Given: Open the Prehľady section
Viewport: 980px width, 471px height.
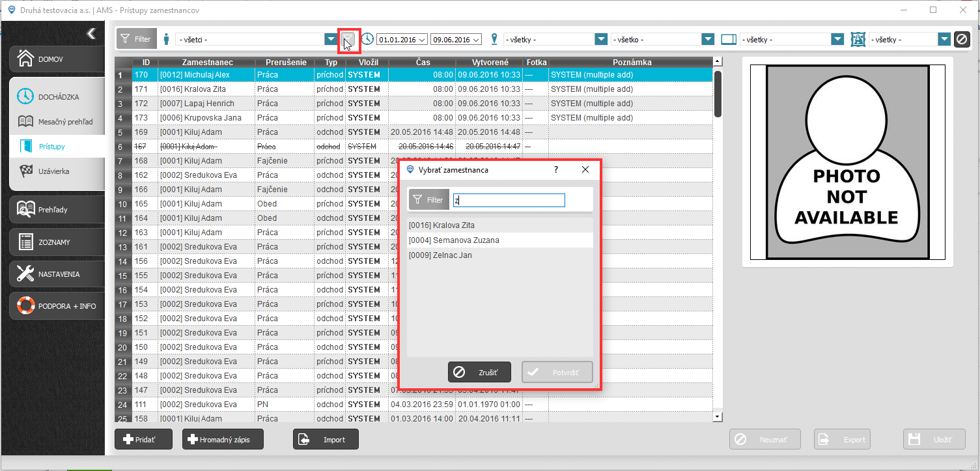Looking at the screenshot, I should pos(57,210).
